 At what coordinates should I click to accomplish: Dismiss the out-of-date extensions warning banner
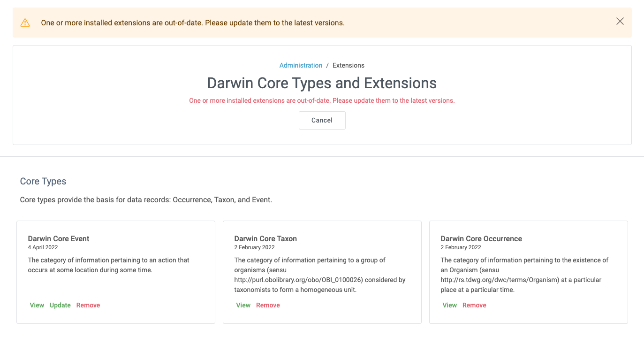[620, 21]
